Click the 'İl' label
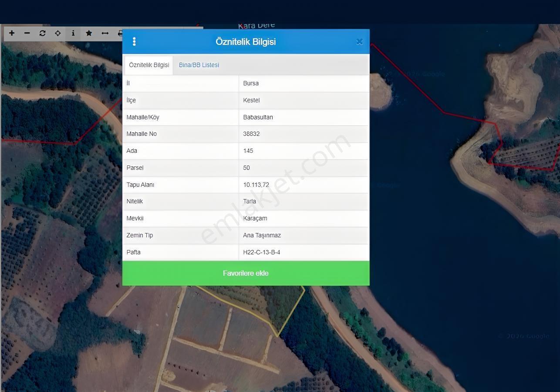 [x=128, y=83]
